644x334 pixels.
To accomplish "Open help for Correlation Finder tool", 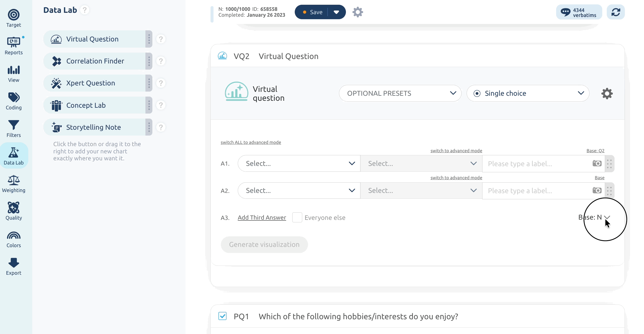I will [161, 61].
